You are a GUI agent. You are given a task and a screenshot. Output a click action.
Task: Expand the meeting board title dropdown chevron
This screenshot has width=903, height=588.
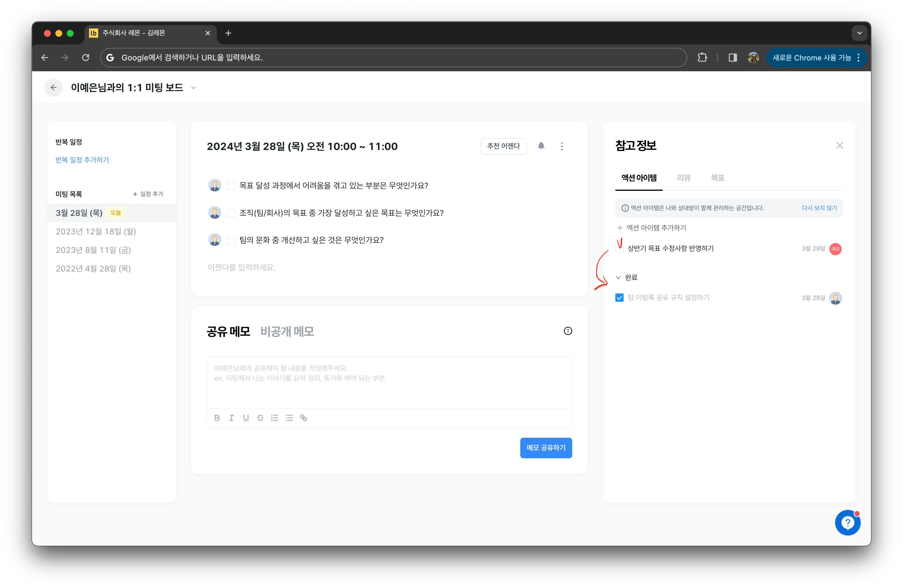[193, 88]
